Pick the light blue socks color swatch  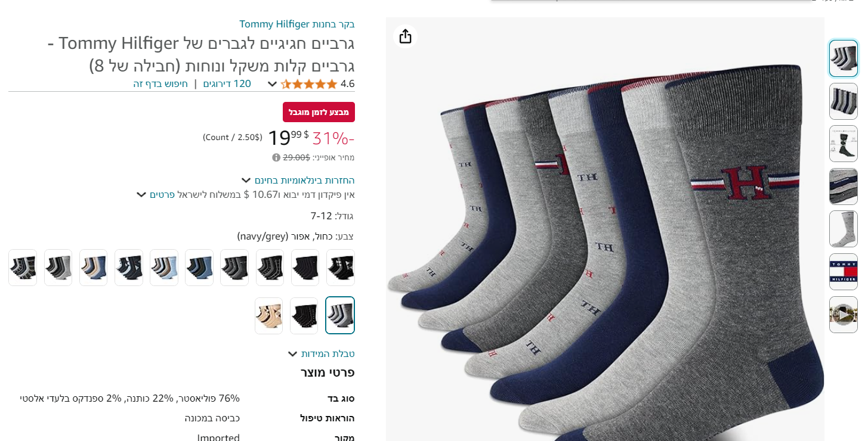coord(163,268)
